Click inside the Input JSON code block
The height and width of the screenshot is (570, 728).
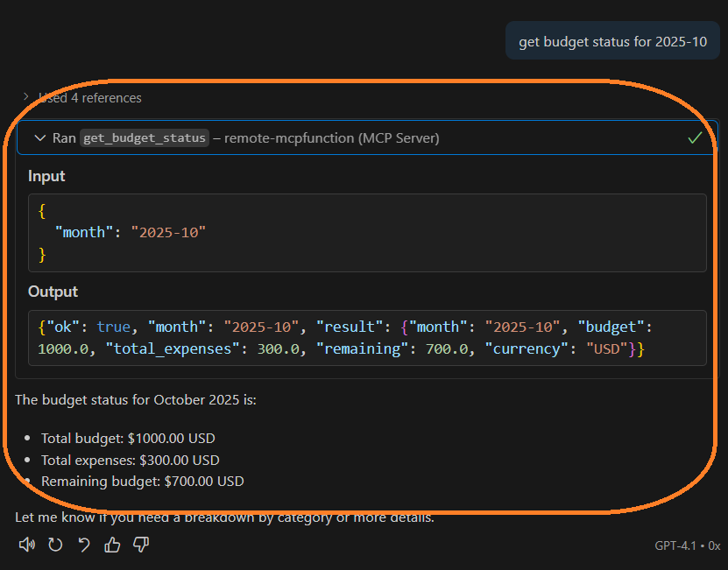tap(367, 232)
